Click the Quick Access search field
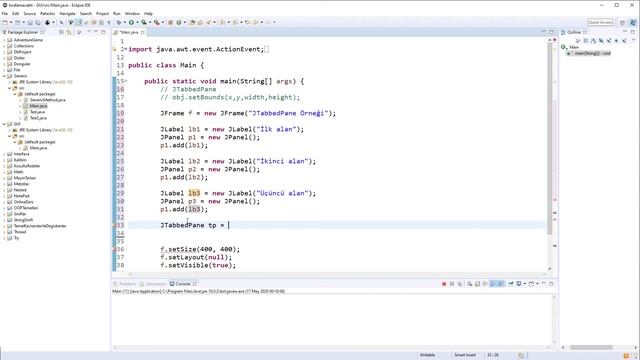 pyautogui.click(x=600, y=22)
